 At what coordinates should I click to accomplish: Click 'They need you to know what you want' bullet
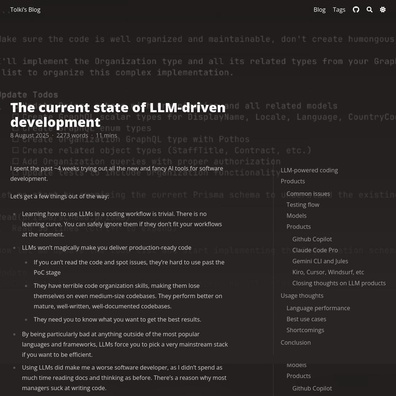tap(117, 320)
